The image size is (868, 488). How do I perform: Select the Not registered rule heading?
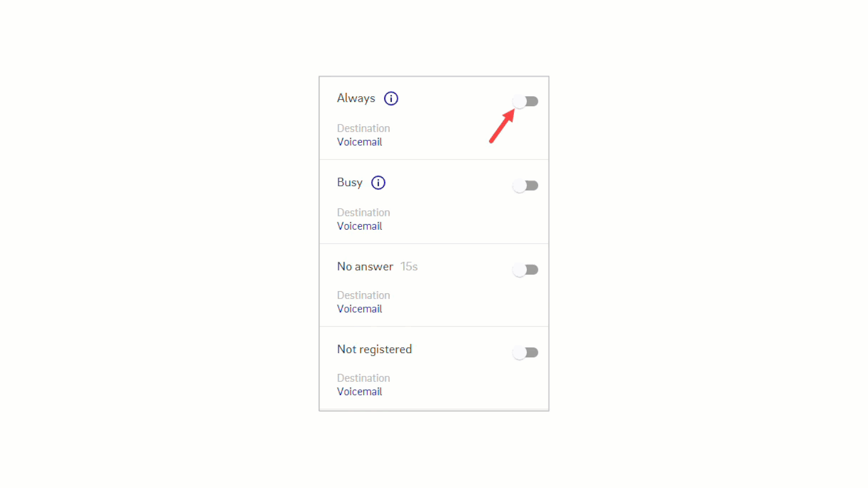click(x=374, y=350)
